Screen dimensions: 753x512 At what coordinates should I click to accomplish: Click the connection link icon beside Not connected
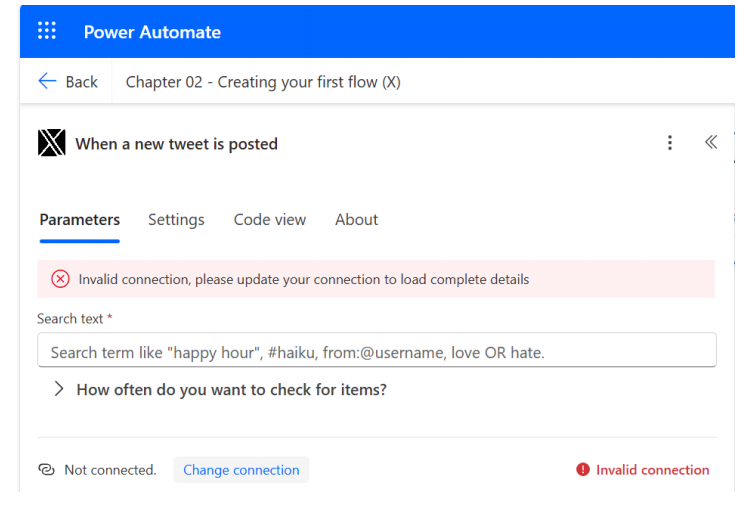tap(47, 469)
